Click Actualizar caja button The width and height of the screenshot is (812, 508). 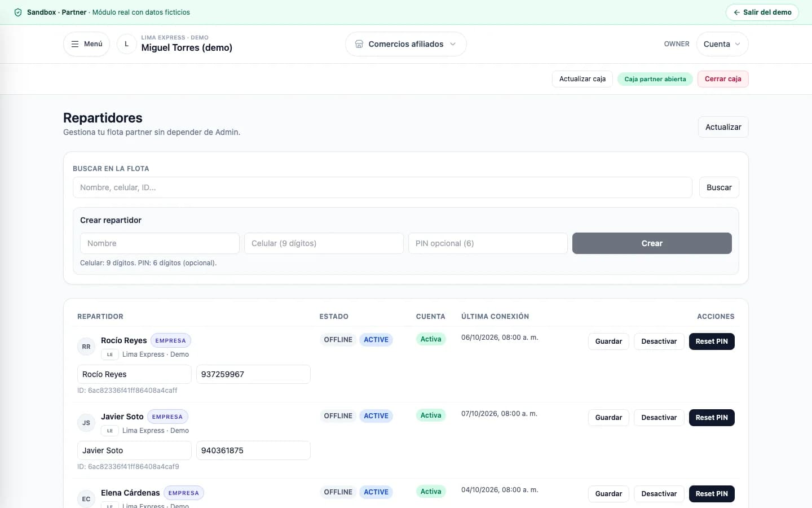[582, 79]
